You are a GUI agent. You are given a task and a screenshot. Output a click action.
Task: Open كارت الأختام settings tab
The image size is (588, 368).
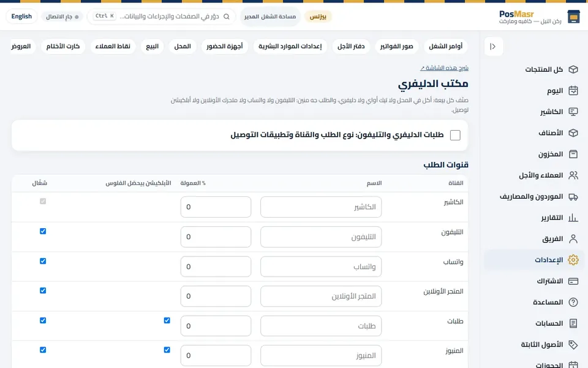click(63, 47)
